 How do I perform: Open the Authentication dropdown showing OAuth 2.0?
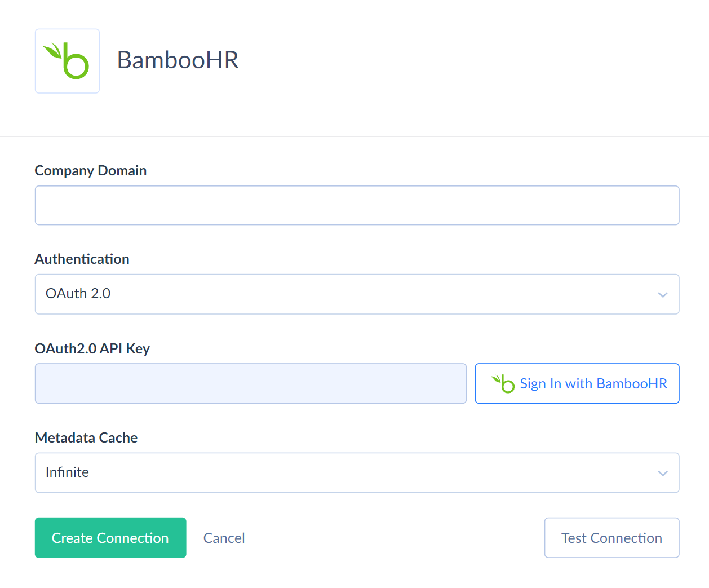click(x=357, y=294)
